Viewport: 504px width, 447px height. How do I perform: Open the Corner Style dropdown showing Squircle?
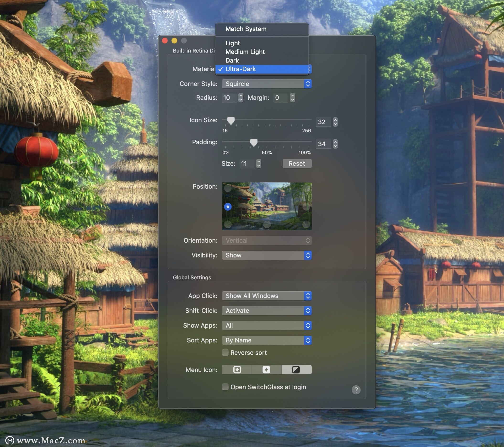coord(267,84)
